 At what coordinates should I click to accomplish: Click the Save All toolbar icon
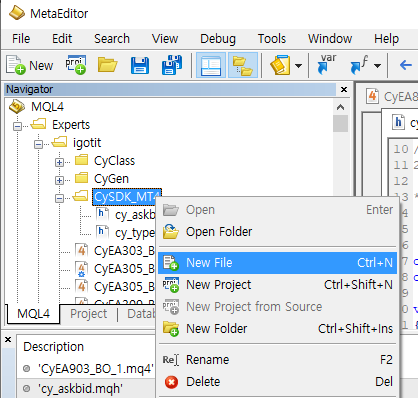pos(172,65)
